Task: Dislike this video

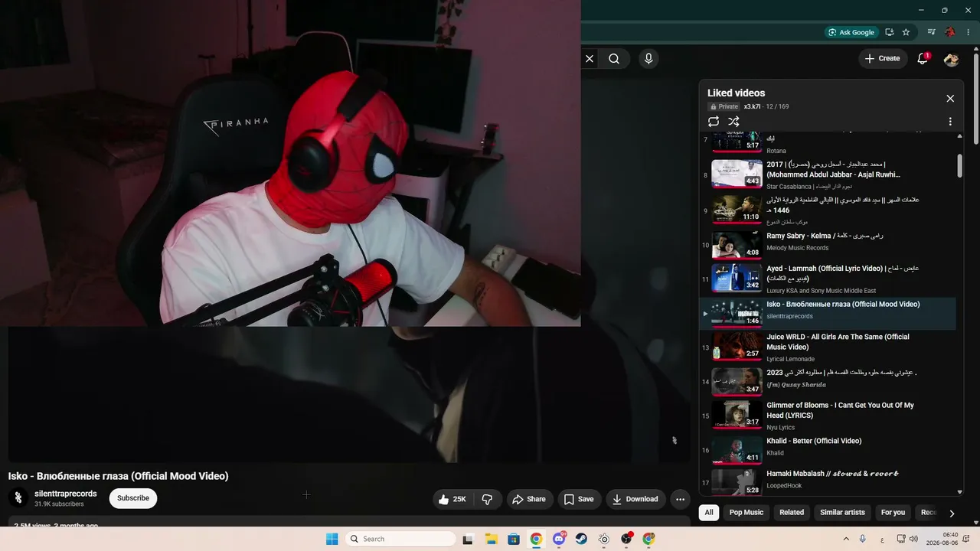Action: 488,499
